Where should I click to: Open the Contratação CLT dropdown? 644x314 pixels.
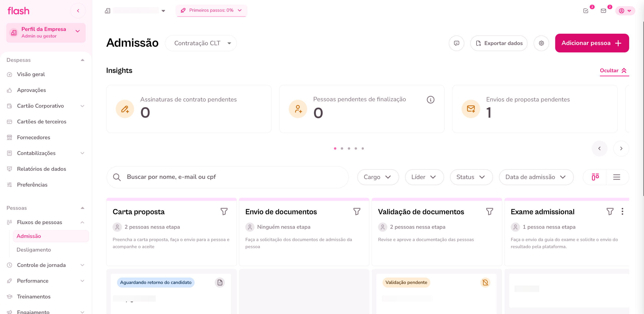(x=201, y=43)
